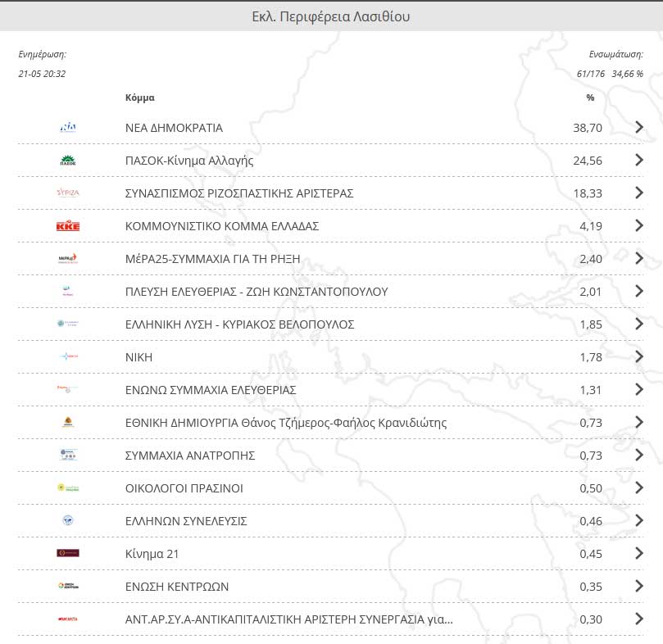Click the ΕΛΛΗΝΙΚΗ ΛΥΣΗ party logo
This screenshot has height=644, width=663.
point(68,324)
